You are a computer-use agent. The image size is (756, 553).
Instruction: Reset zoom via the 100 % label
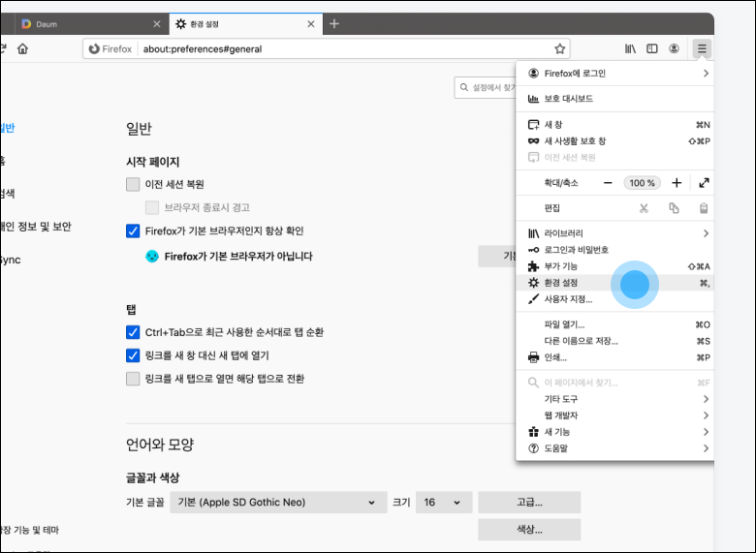tap(642, 183)
